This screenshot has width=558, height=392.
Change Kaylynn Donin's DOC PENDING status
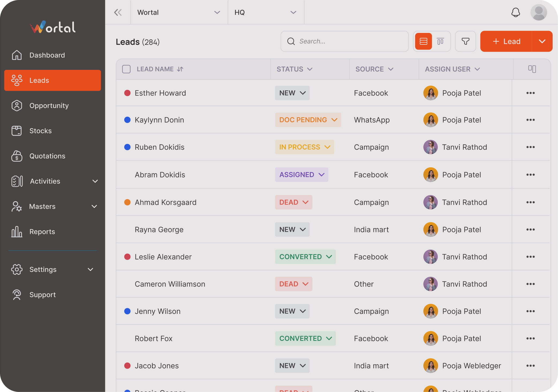tap(308, 120)
